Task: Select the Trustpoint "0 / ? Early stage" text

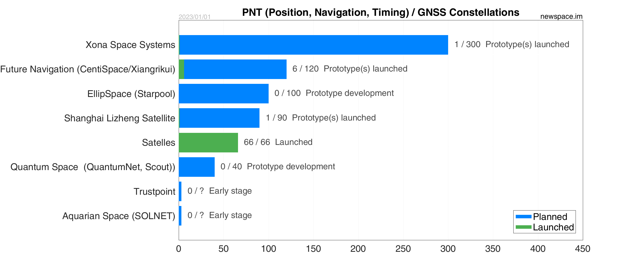Action: click(x=219, y=191)
